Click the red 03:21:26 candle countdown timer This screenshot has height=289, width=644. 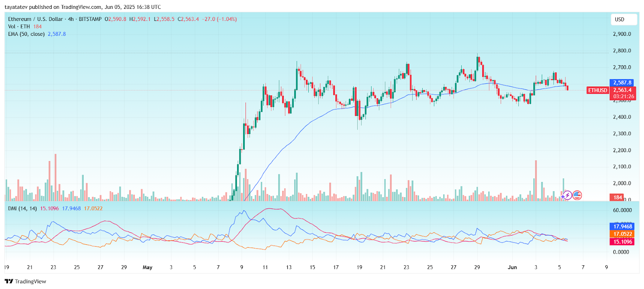point(623,97)
